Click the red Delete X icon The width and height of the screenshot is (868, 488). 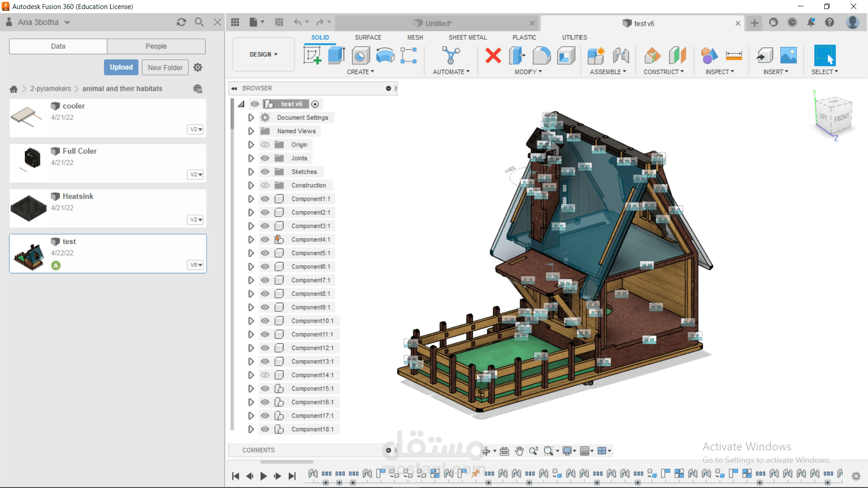tap(493, 56)
